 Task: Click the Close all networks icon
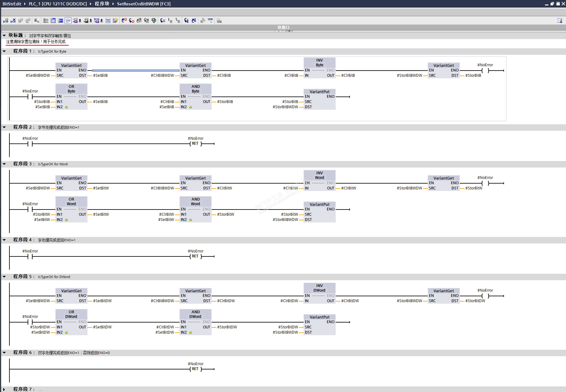[x=60, y=21]
